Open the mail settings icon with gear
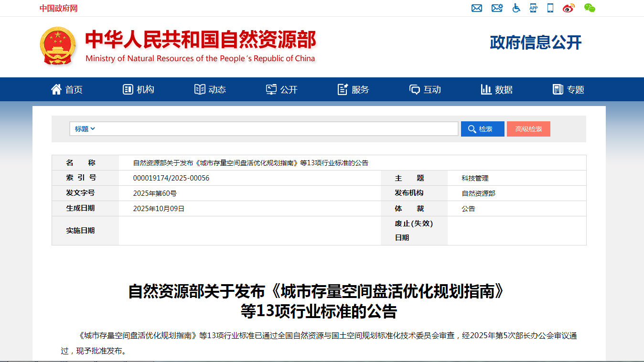 [497, 8]
